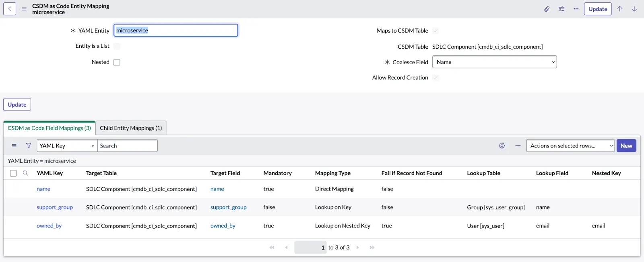
Task: Go to the previous list page
Action: (286, 248)
